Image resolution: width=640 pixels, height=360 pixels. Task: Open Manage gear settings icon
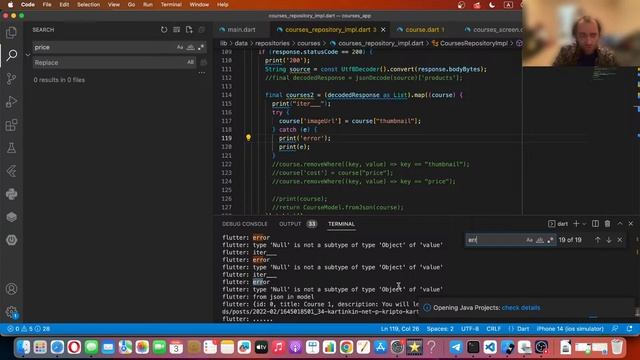[11, 312]
